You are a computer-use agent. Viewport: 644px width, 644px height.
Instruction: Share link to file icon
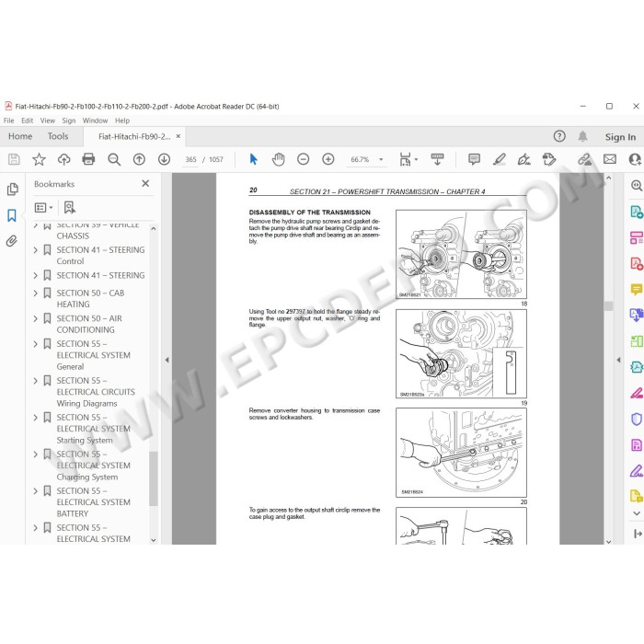pyautogui.click(x=585, y=159)
